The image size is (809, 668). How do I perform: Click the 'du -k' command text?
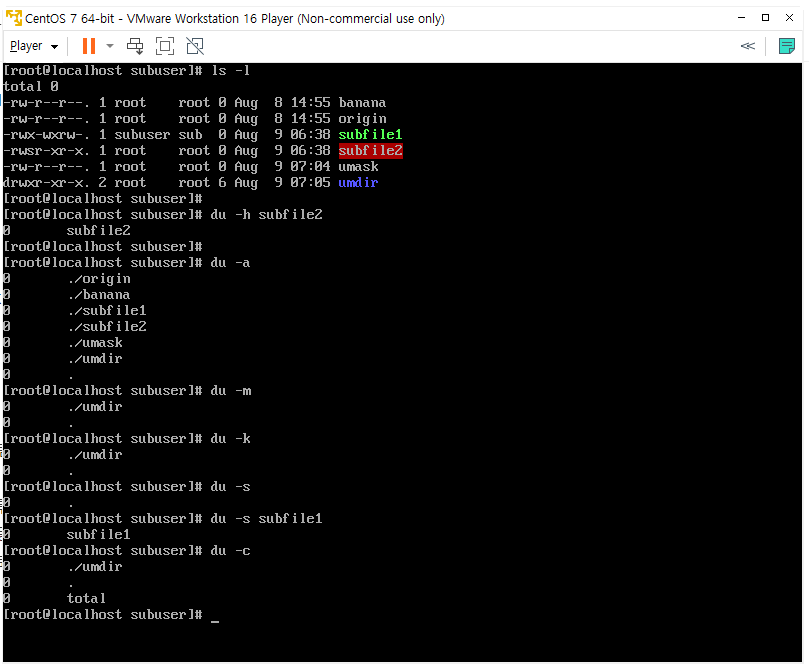pos(230,438)
